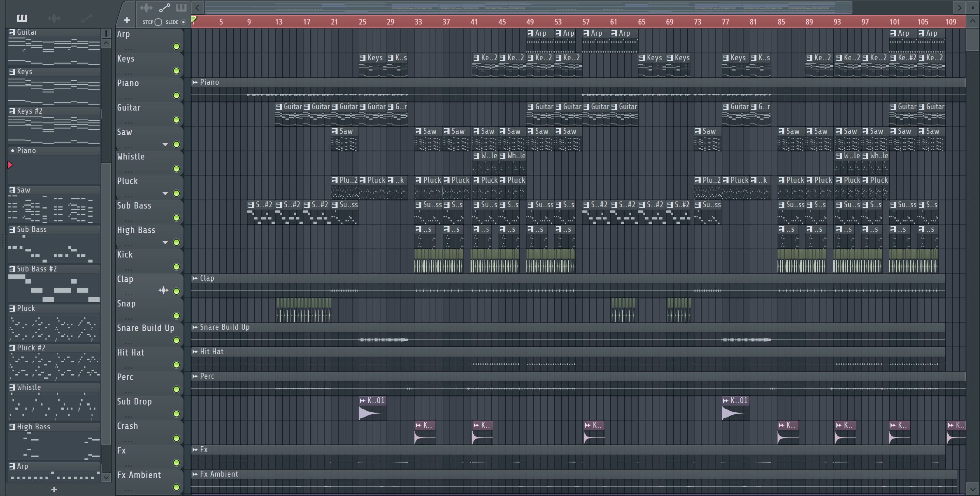Click the piano pattern focus icon in playlist toolbar
980x496 pixels.
click(x=181, y=7)
